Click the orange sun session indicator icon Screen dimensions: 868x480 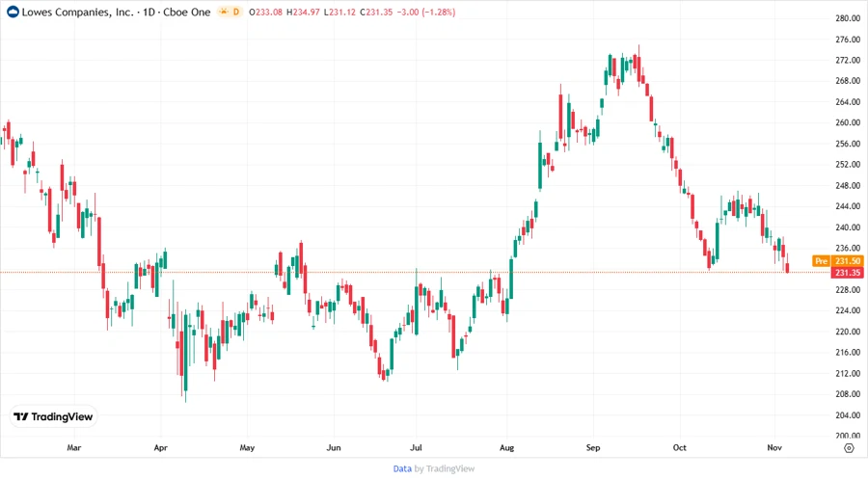coord(224,12)
